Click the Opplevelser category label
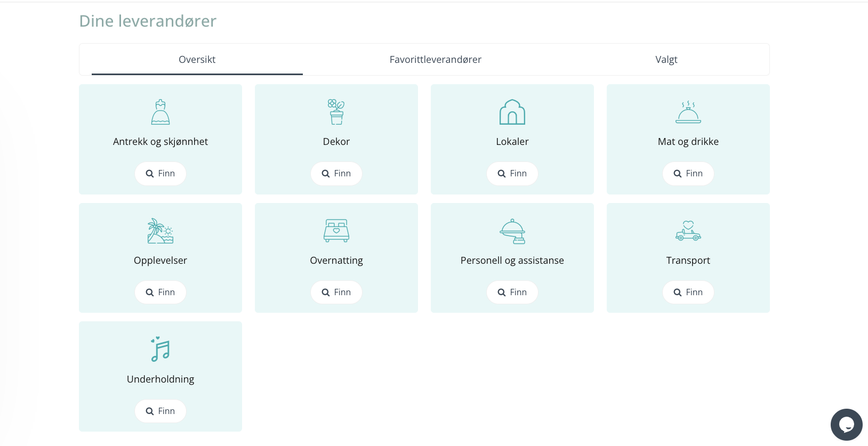 tap(160, 261)
